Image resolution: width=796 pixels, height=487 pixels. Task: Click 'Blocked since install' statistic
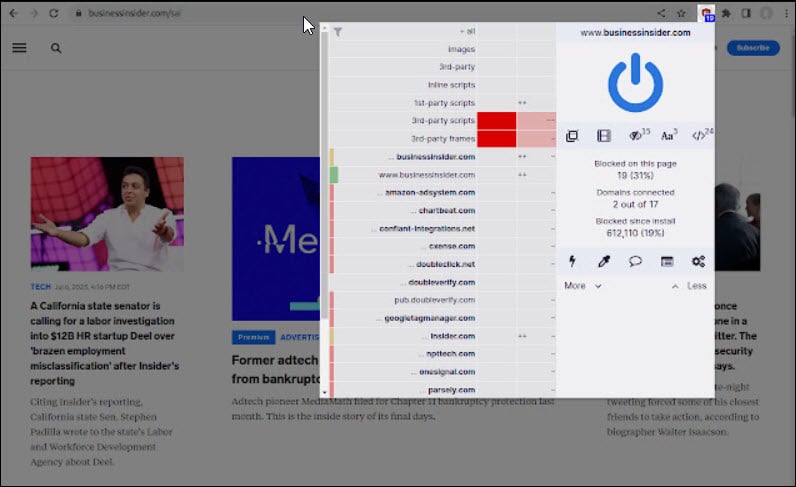(635, 227)
